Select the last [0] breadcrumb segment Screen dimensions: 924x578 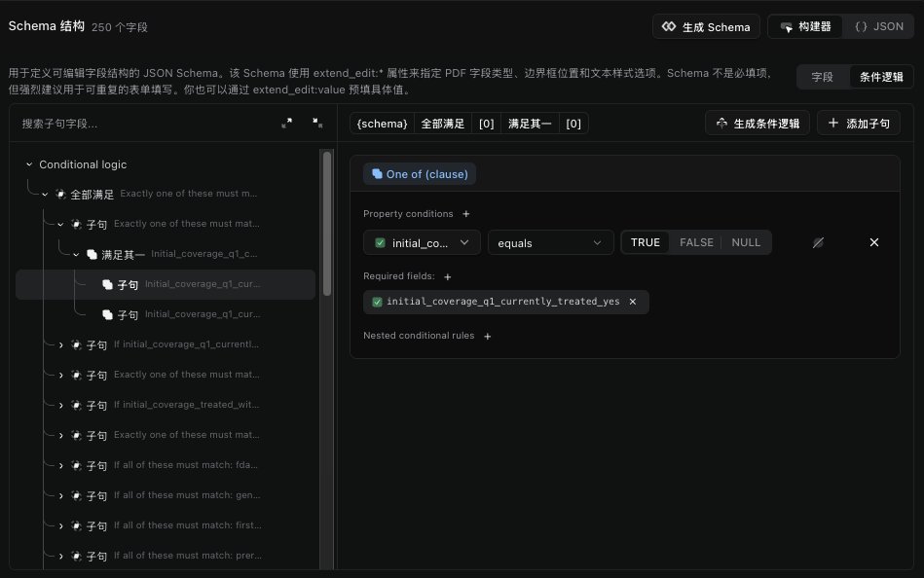pos(573,124)
